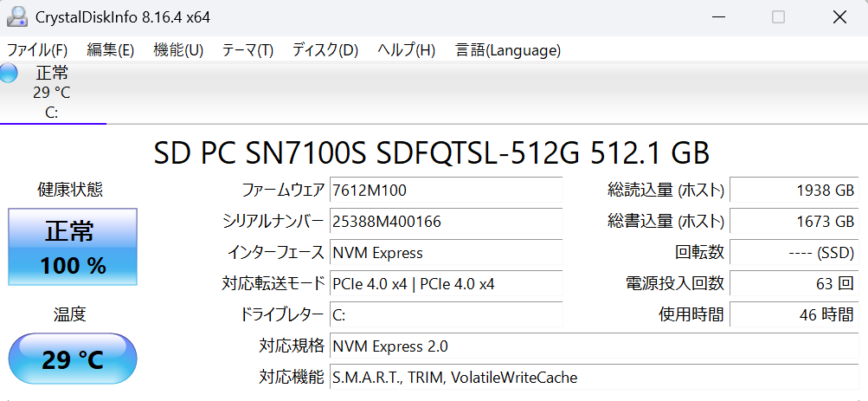
Task: Open the テーマ(T) menu
Action: (x=248, y=50)
